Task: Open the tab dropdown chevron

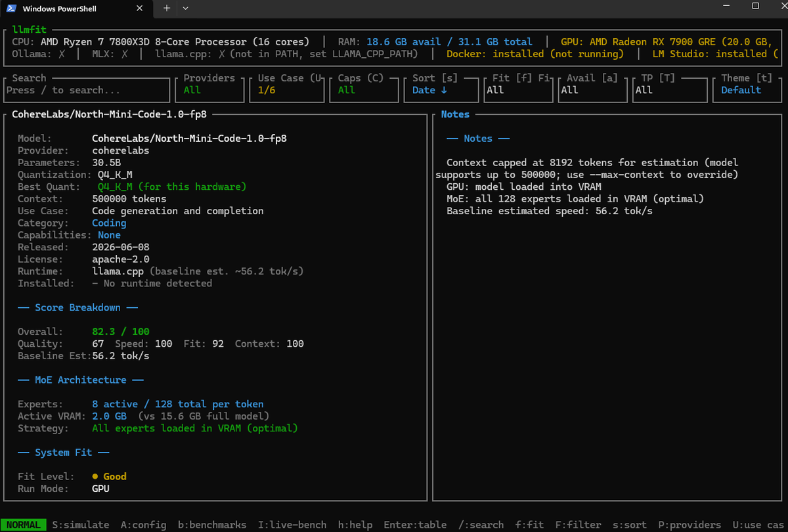Action: pos(185,8)
